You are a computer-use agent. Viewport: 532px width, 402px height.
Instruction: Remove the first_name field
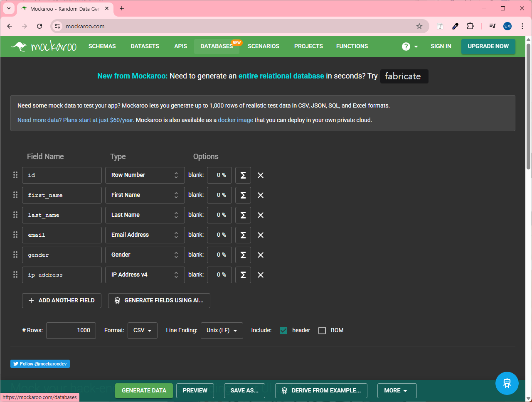coord(261,195)
